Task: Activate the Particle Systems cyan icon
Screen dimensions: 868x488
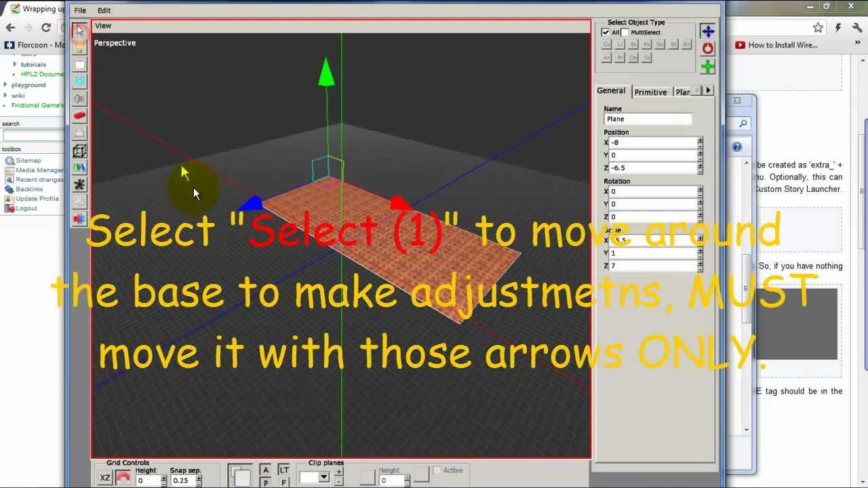Action: coord(79,81)
